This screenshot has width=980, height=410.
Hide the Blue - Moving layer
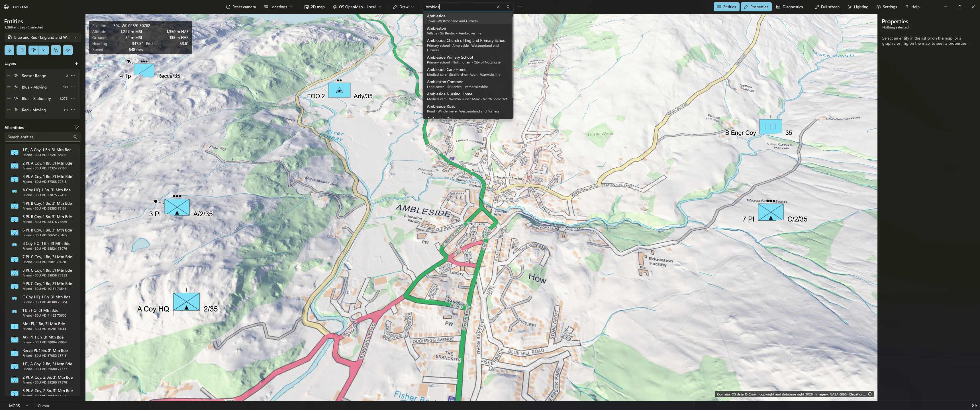(16, 87)
